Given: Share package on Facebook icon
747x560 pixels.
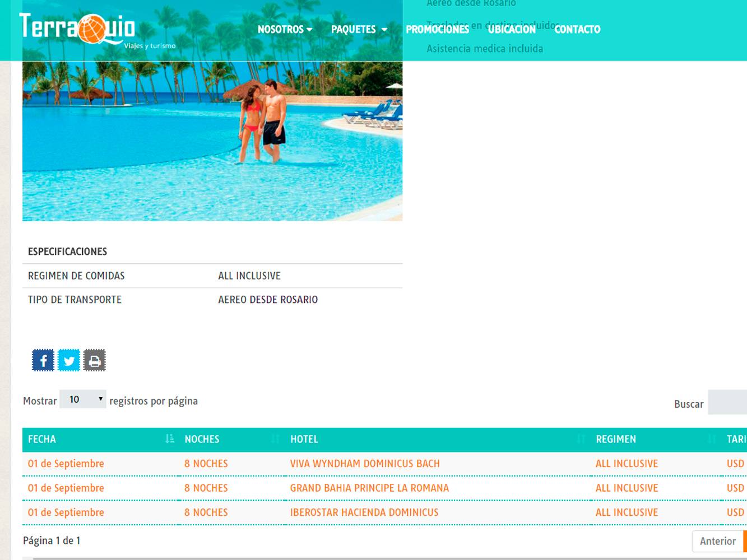Looking at the screenshot, I should (x=43, y=360).
